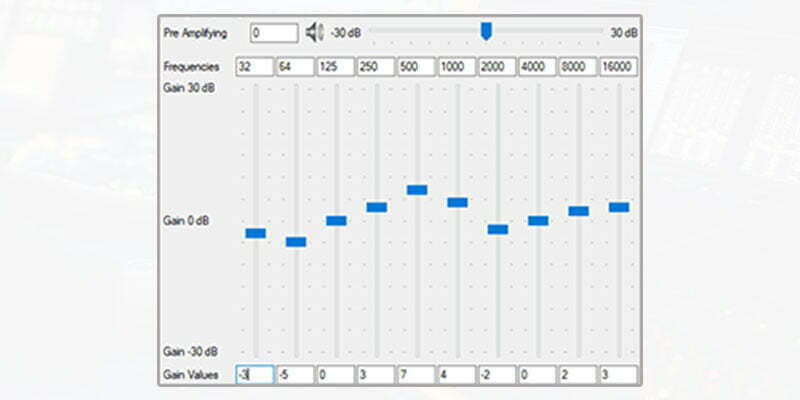
Task: Select the 64 frequency field
Action: [x=295, y=67]
